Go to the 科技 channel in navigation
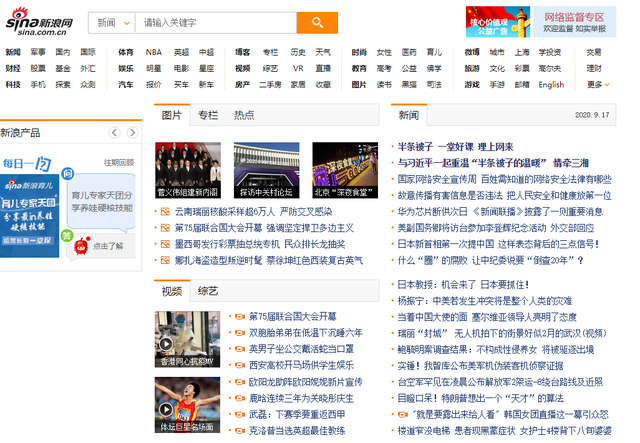Viewport: 640px width, 443px height. [13, 85]
